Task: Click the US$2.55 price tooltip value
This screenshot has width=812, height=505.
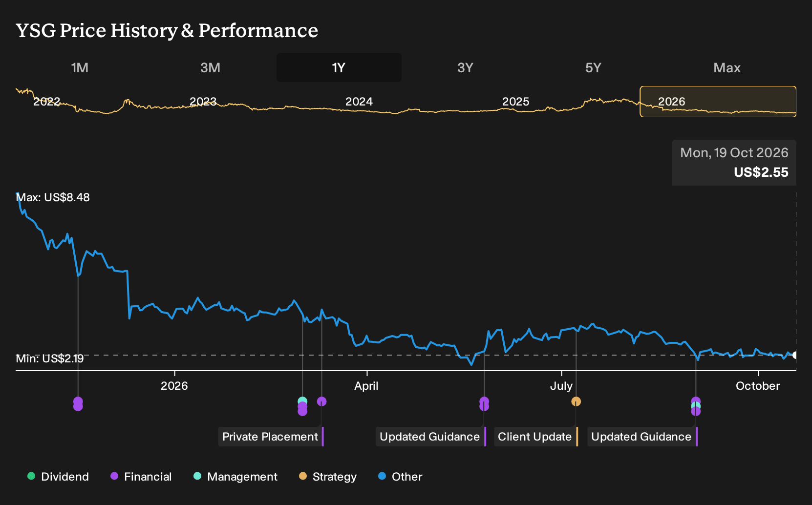Action: tap(761, 172)
